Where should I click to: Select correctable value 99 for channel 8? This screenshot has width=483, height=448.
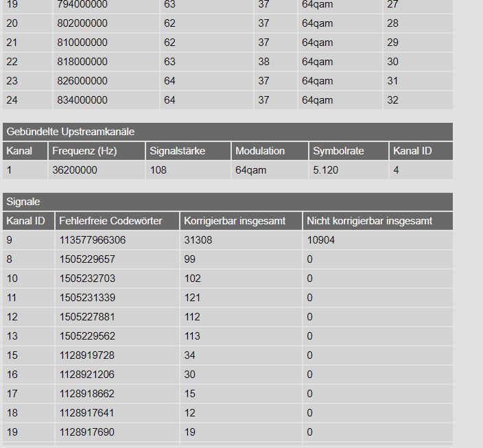[x=190, y=259]
